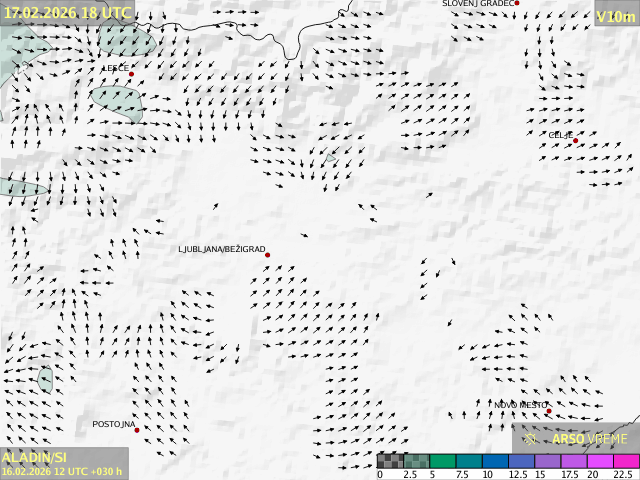
Task: Click the Ljubljana/Bežigrad red station dot
Action: point(268,255)
